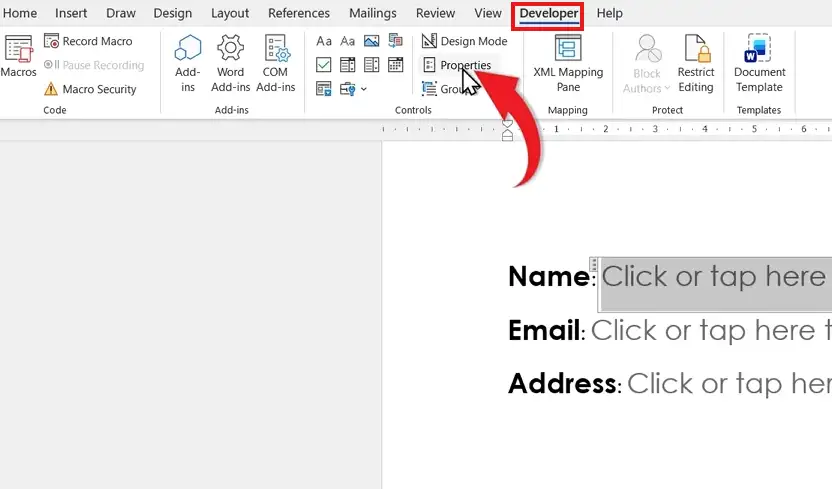Select the Developer tab
Screen dimensions: 832x489
pyautogui.click(x=548, y=15)
